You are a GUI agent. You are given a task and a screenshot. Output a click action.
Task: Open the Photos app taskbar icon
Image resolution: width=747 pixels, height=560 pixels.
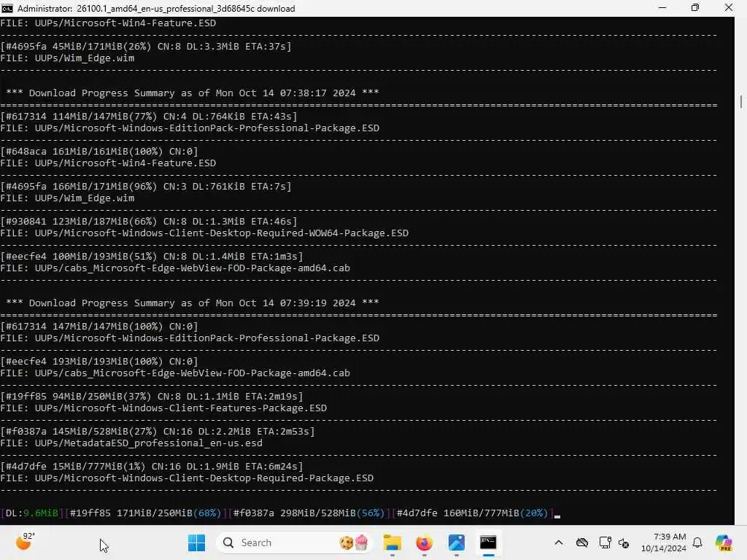(x=456, y=542)
